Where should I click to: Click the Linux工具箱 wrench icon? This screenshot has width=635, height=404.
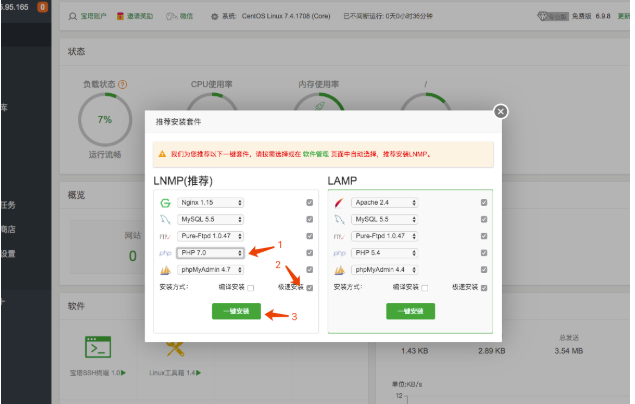(177, 346)
